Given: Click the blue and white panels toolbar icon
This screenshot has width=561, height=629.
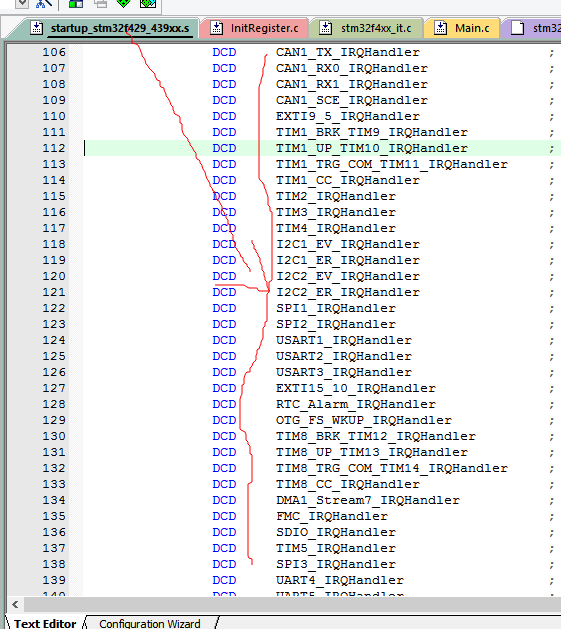Looking at the screenshot, I should pyautogui.click(x=76, y=4).
